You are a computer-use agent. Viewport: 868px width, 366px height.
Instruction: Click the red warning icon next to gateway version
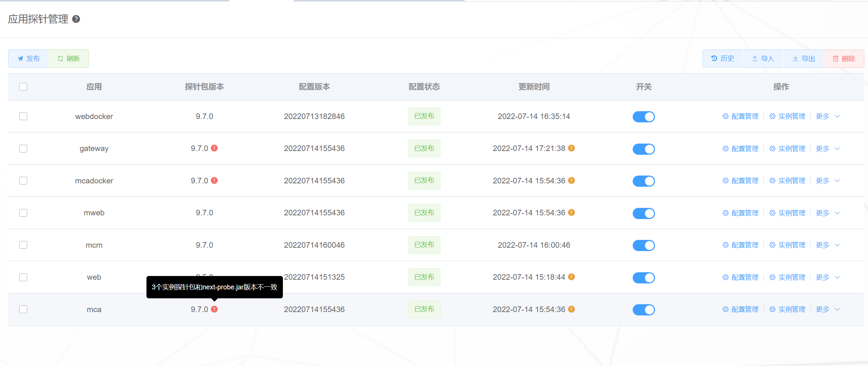[214, 148]
